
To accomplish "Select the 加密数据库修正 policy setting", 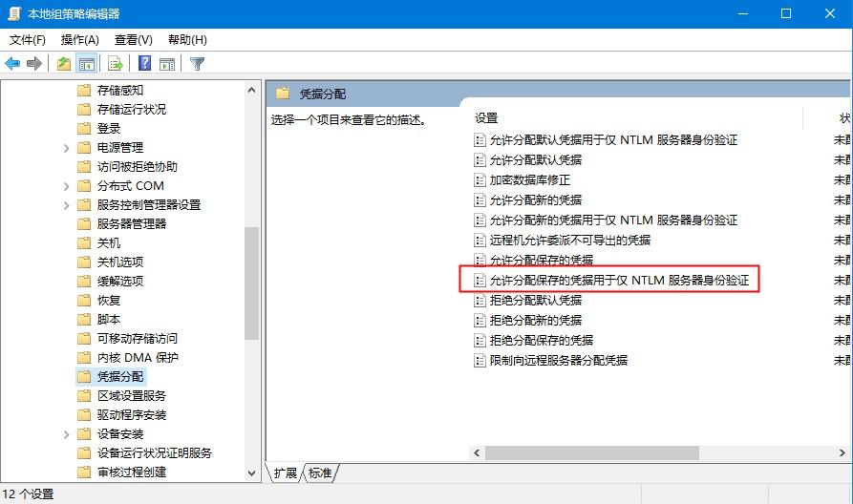I will [x=530, y=180].
